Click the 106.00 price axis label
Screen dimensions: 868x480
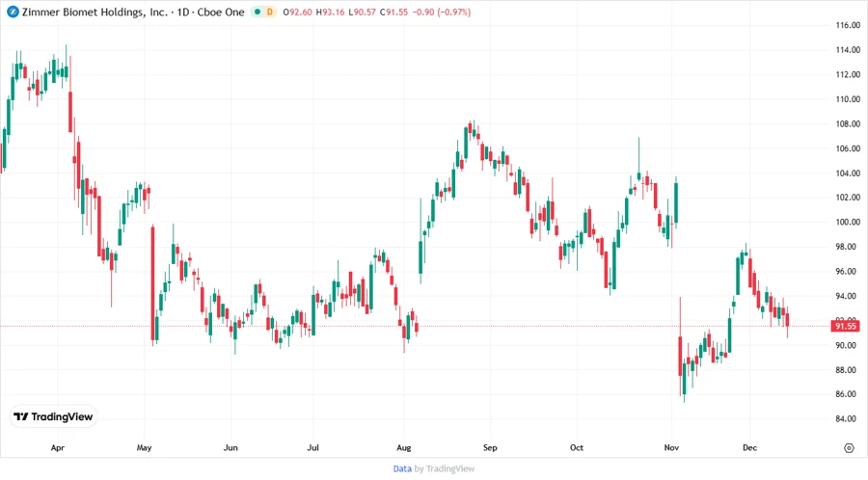click(848, 148)
